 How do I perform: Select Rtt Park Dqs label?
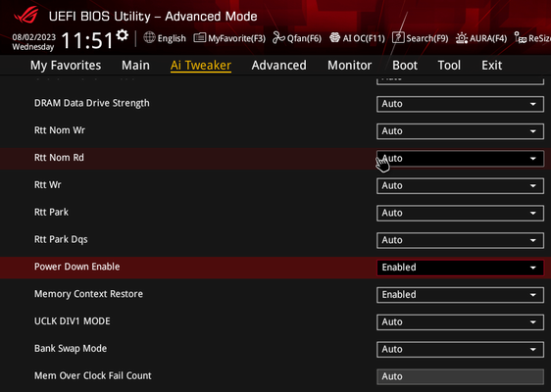[61, 239]
